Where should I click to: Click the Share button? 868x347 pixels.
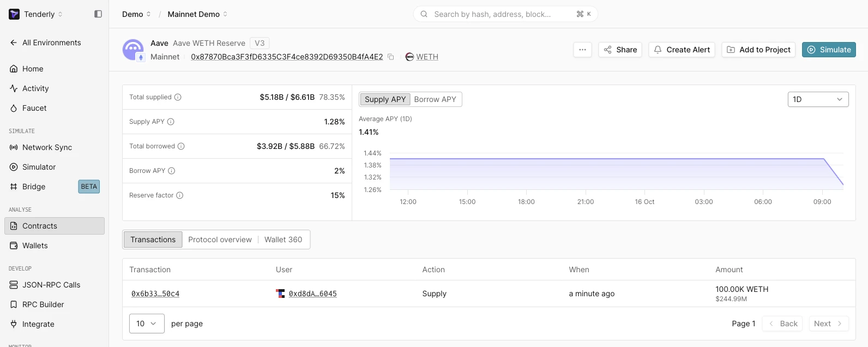pyautogui.click(x=620, y=50)
